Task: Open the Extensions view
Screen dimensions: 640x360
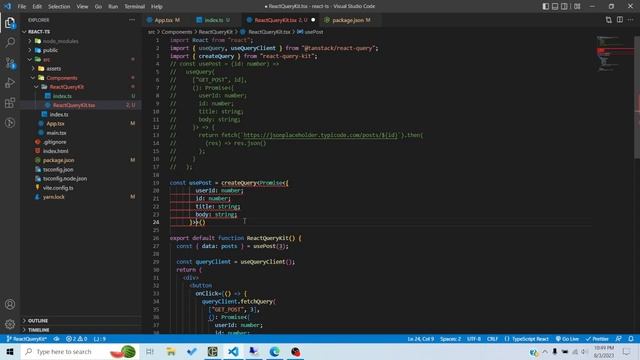Action: coord(10,103)
